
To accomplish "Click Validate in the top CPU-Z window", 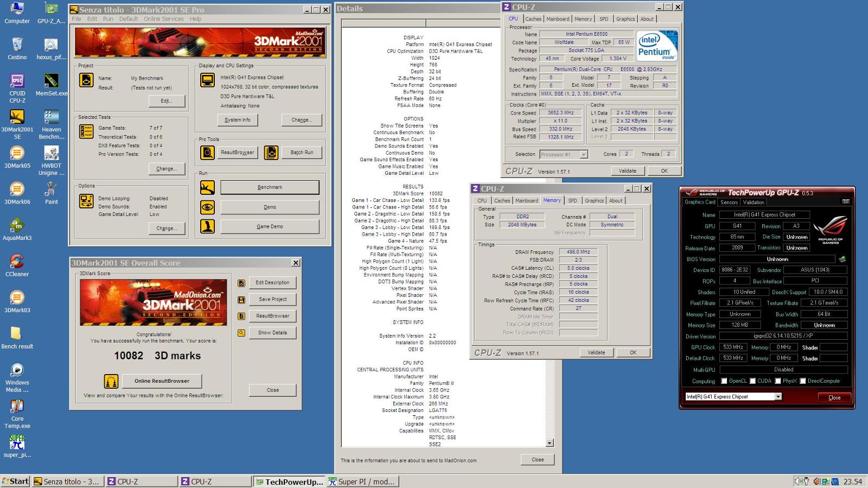I will tap(627, 171).
